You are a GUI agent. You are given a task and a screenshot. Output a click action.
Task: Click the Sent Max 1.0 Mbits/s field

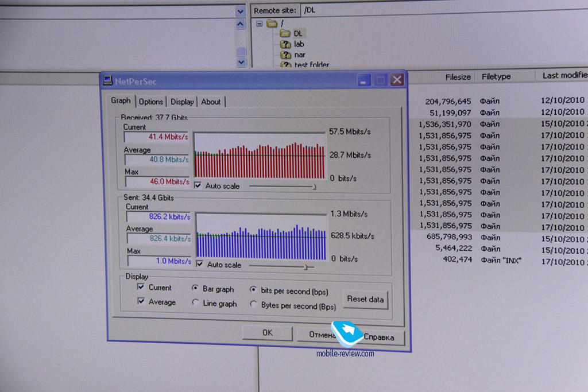pyautogui.click(x=160, y=261)
